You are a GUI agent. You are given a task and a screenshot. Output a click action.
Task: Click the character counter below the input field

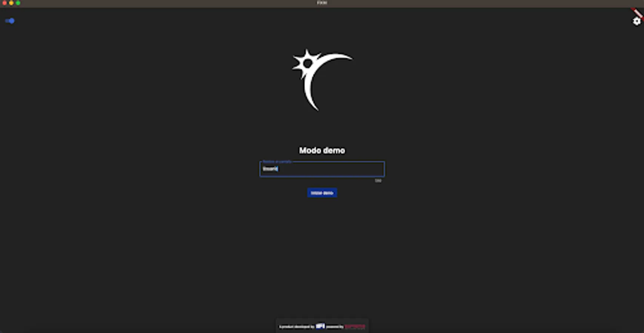(x=378, y=181)
